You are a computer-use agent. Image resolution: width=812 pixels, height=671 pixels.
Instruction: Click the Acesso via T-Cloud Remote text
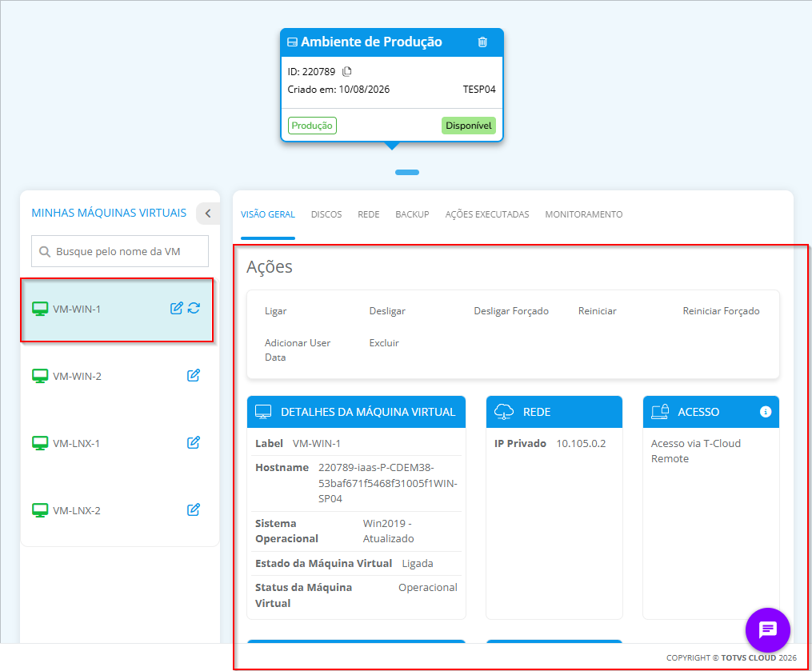(x=695, y=451)
